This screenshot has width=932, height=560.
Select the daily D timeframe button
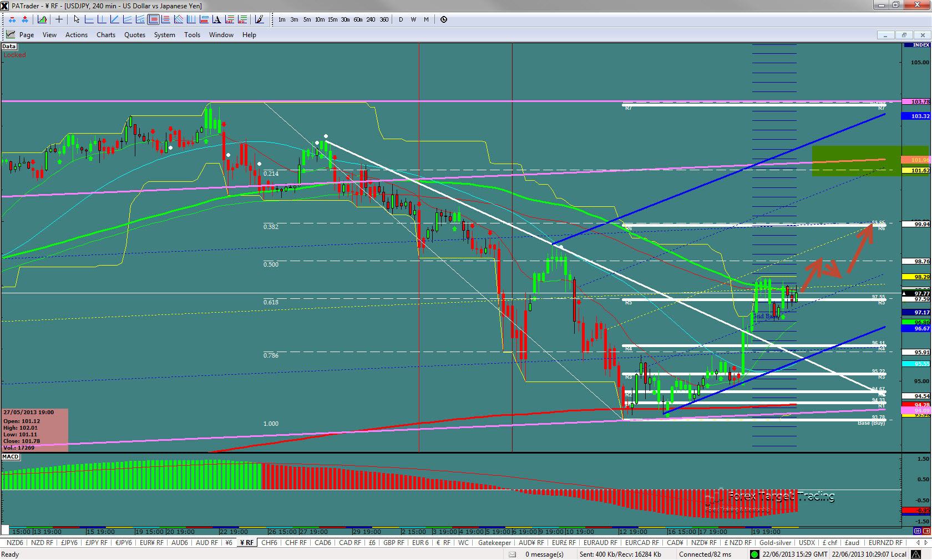click(401, 19)
